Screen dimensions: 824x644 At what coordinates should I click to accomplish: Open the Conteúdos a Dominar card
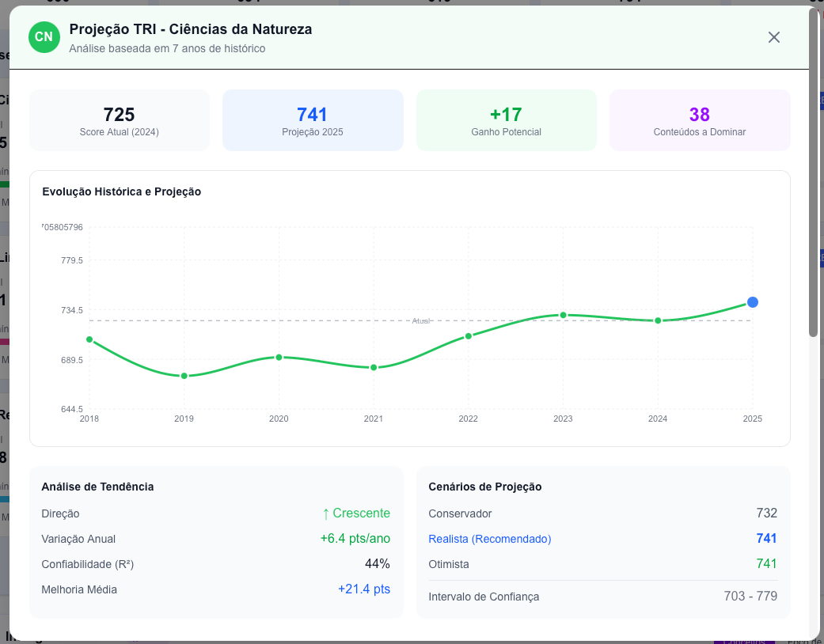[699, 120]
